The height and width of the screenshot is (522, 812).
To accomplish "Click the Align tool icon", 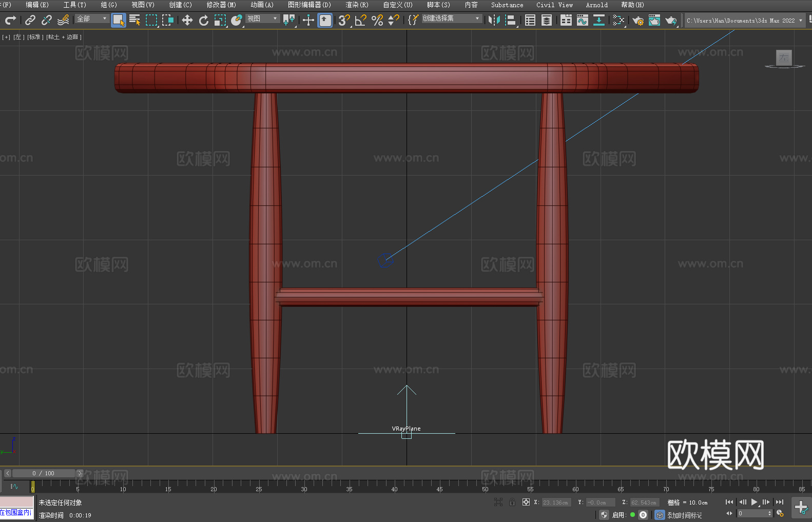I will [511, 20].
